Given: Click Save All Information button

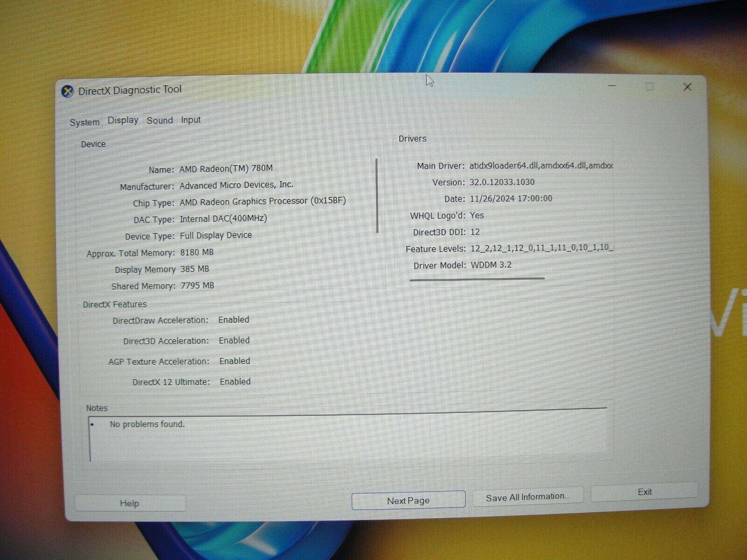Looking at the screenshot, I should click(x=528, y=497).
